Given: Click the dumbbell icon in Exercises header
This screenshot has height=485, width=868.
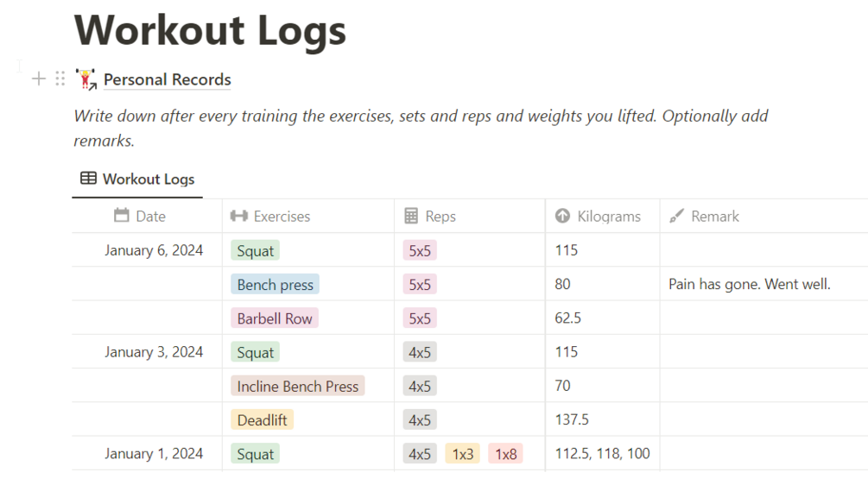Looking at the screenshot, I should 239,216.
